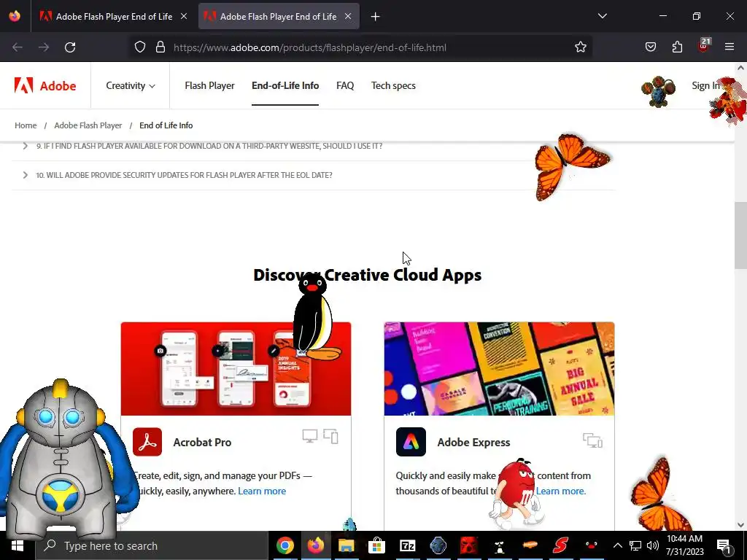Viewport: 747px width, 560px height.
Task: Click the Acrobat Pro card title
Action: click(202, 443)
